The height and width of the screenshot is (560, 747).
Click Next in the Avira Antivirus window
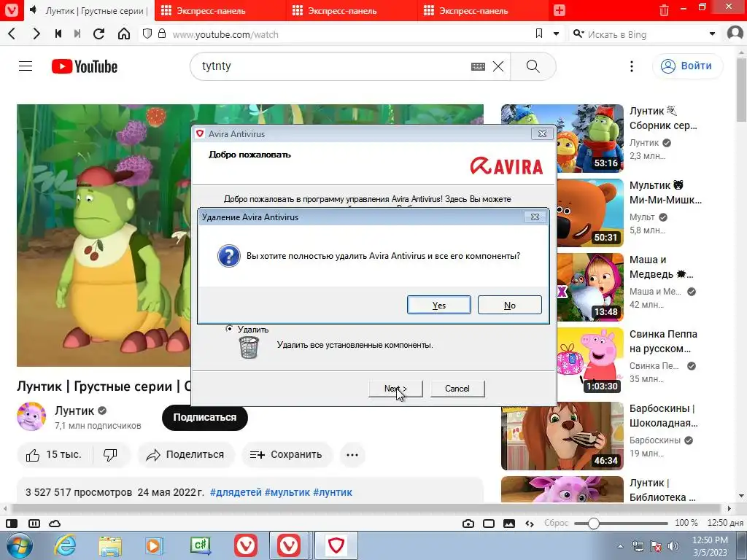395,389
